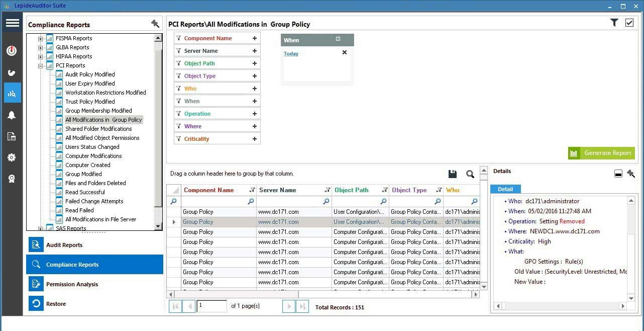
Task: Click the magnifier search icon above the grid
Action: tap(470, 174)
